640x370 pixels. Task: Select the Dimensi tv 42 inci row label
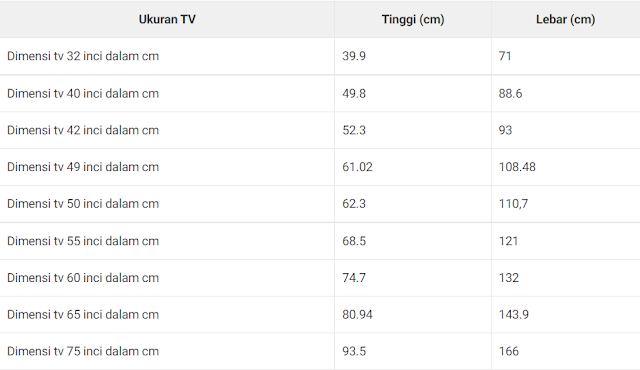83,130
